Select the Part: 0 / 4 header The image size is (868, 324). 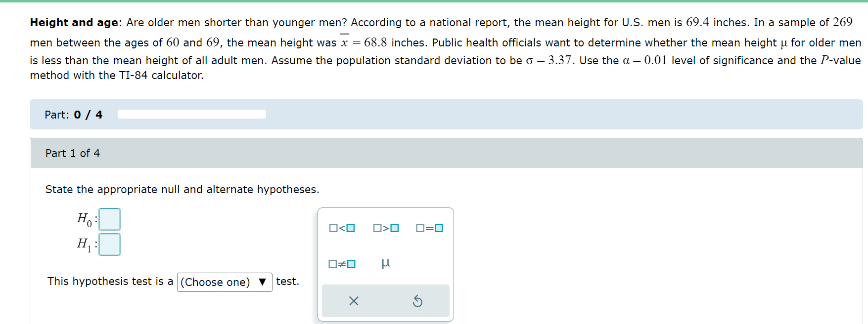tap(73, 114)
